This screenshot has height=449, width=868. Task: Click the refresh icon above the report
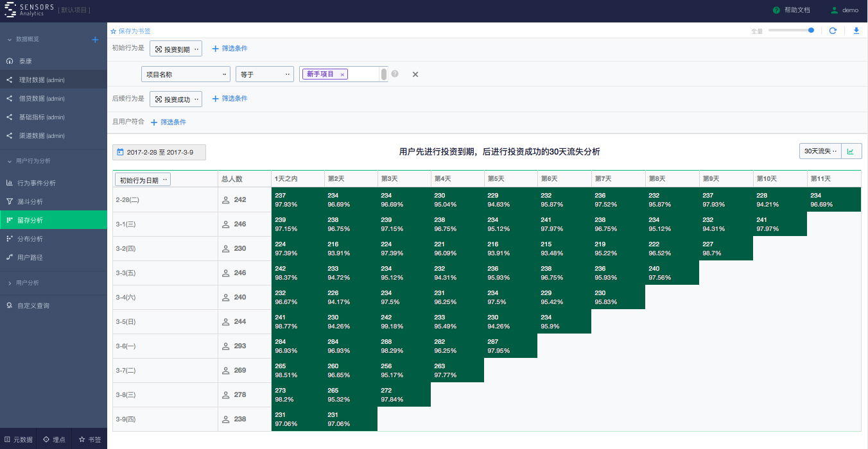tap(833, 30)
